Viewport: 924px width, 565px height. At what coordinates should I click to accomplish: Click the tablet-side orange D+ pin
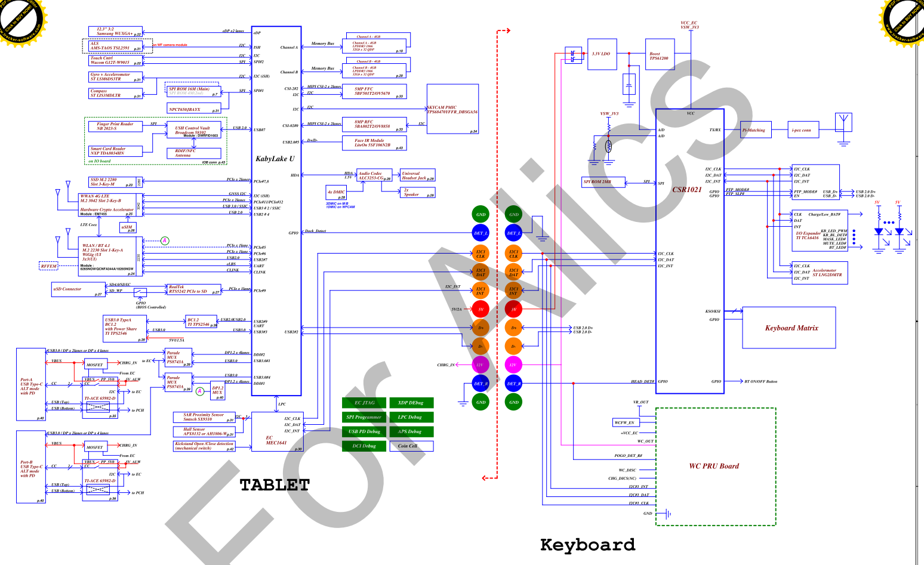(x=481, y=328)
